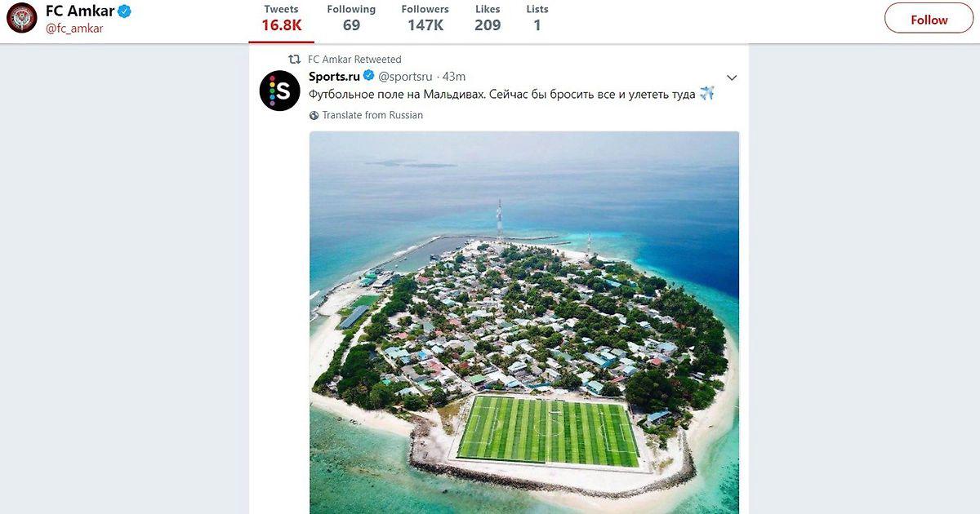The height and width of the screenshot is (514, 980).
Task: Open the @sportsru handle link
Action: (405, 77)
